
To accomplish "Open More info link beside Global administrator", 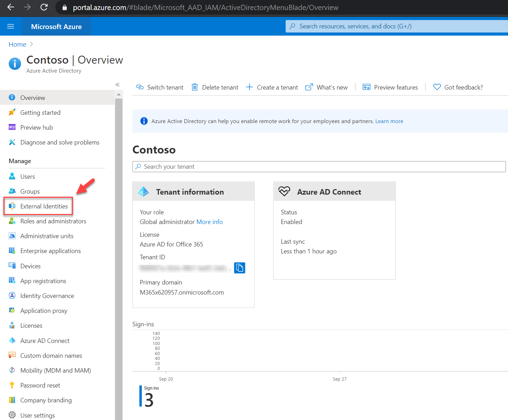I will (x=210, y=222).
